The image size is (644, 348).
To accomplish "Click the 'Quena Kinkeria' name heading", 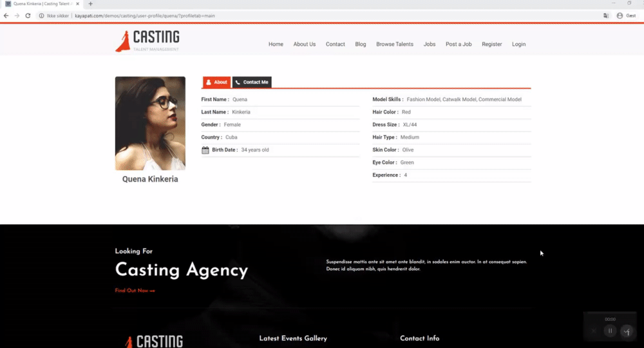I will click(x=150, y=179).
